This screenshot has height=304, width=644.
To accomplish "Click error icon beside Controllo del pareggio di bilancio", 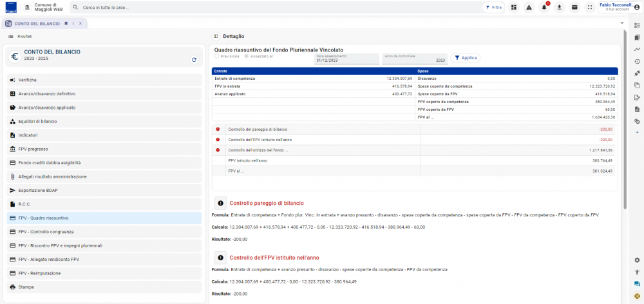I will (218, 129).
